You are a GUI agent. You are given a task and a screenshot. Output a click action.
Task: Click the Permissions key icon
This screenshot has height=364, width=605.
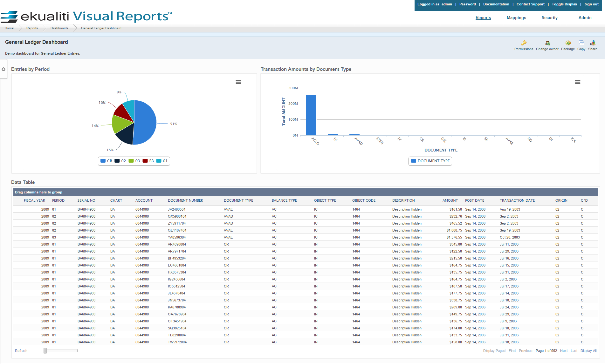coord(524,43)
